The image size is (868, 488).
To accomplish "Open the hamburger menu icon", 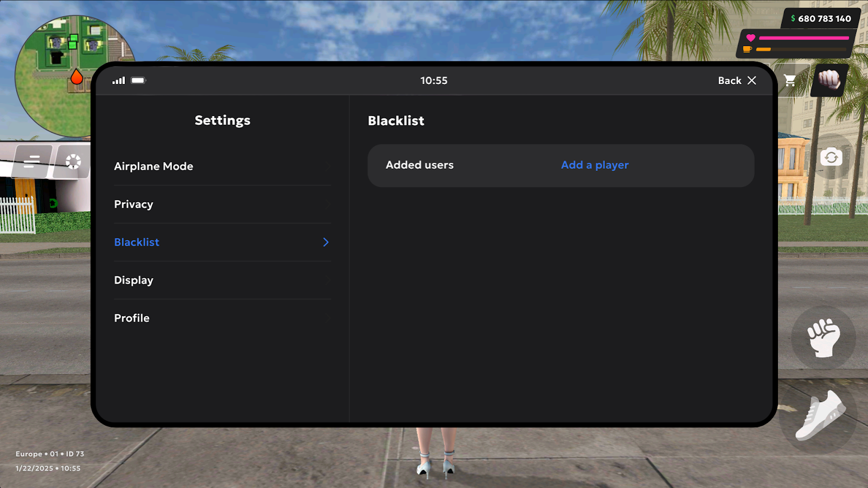I will point(32,161).
